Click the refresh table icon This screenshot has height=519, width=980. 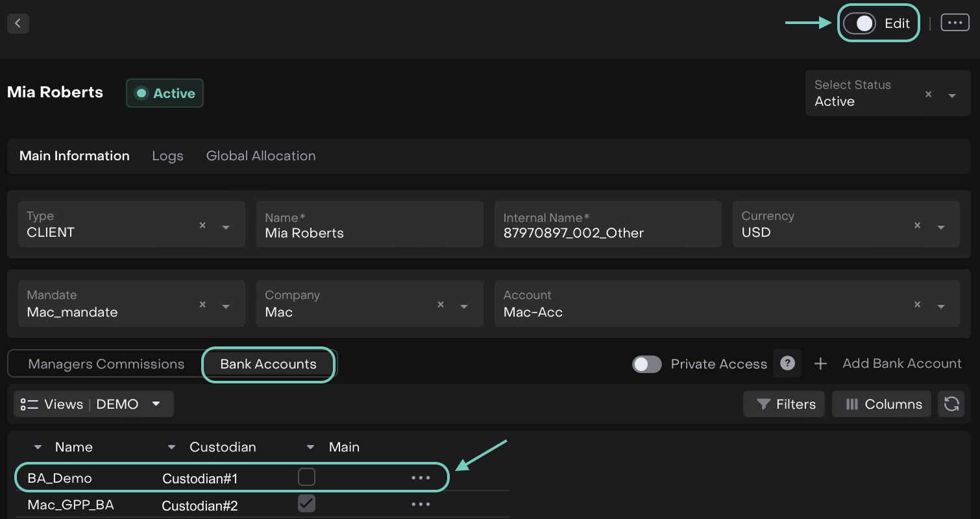pos(951,404)
